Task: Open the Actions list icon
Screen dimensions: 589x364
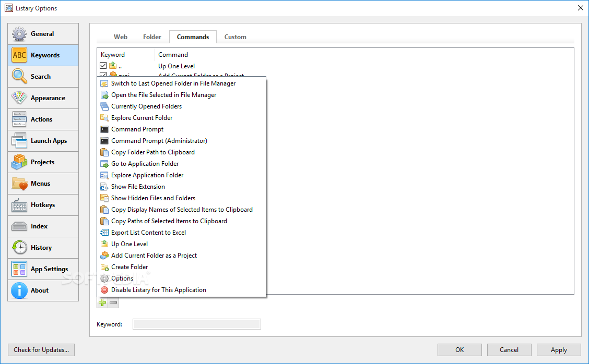Action: (19, 119)
